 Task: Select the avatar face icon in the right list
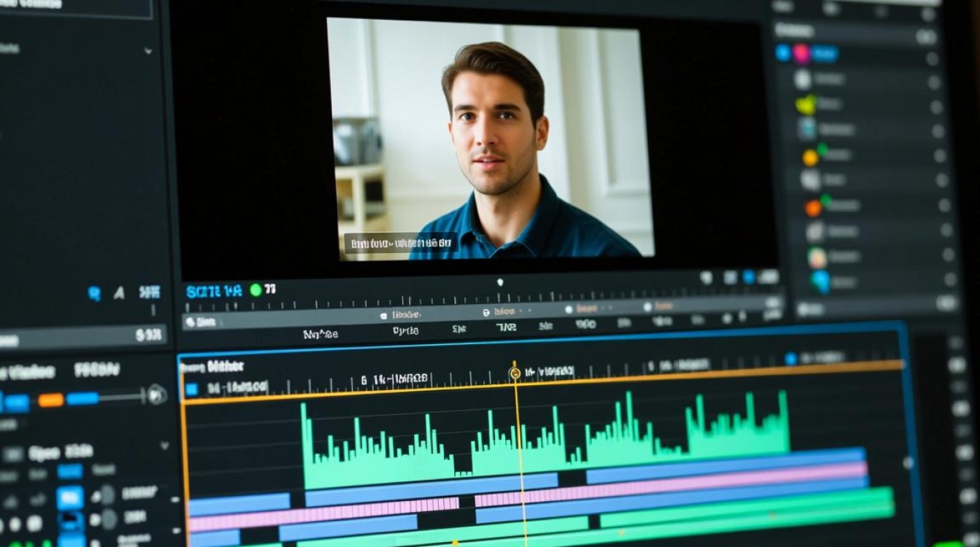tap(817, 257)
